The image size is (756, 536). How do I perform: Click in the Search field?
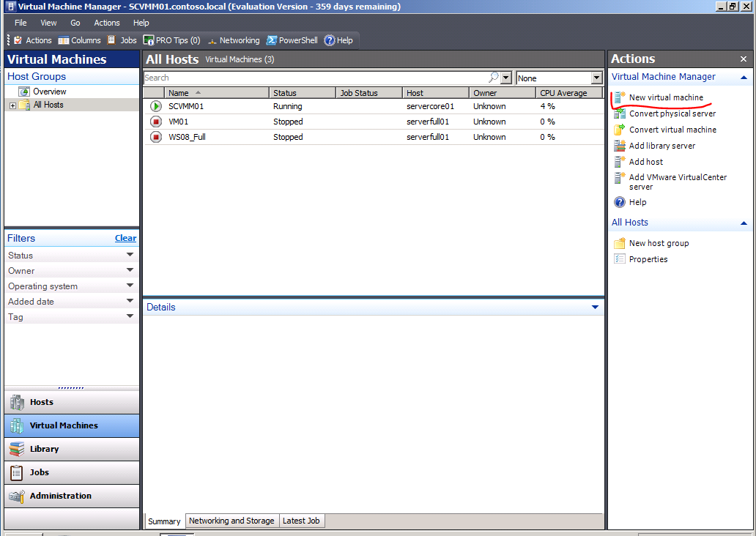pyautogui.click(x=316, y=78)
